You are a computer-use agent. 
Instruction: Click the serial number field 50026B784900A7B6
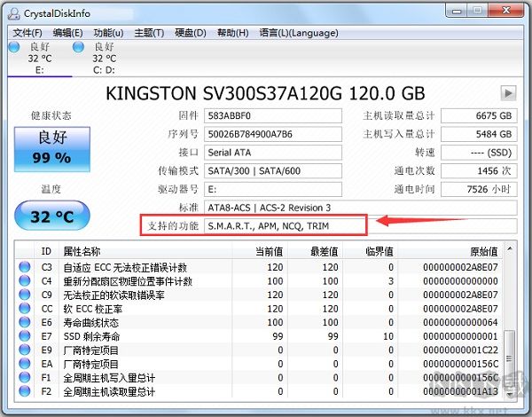[x=273, y=134]
